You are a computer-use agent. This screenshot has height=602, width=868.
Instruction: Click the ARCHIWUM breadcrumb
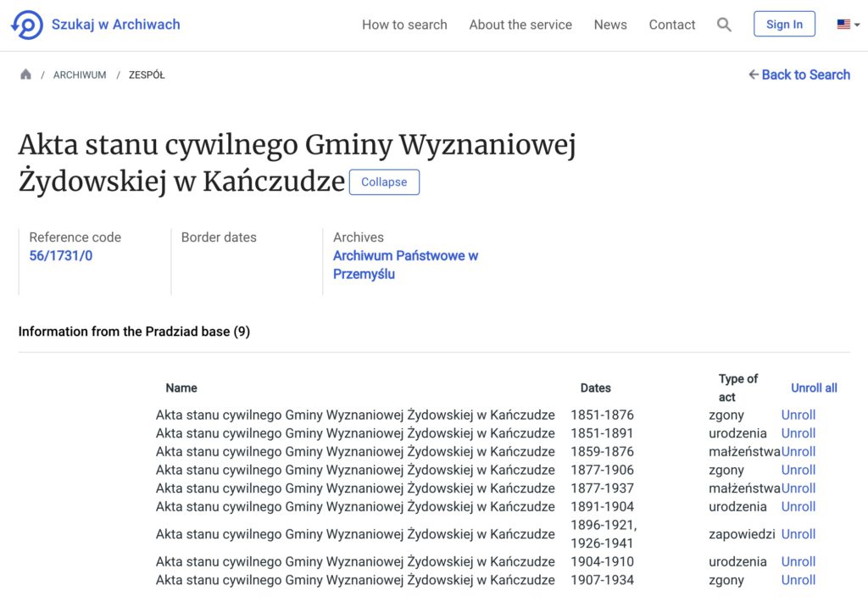click(80, 75)
